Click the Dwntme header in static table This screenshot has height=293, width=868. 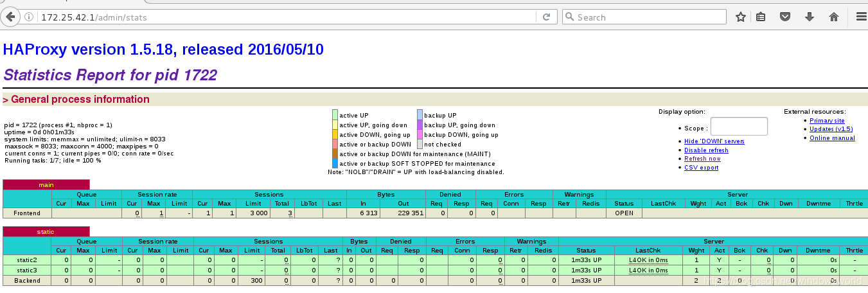[x=818, y=251]
